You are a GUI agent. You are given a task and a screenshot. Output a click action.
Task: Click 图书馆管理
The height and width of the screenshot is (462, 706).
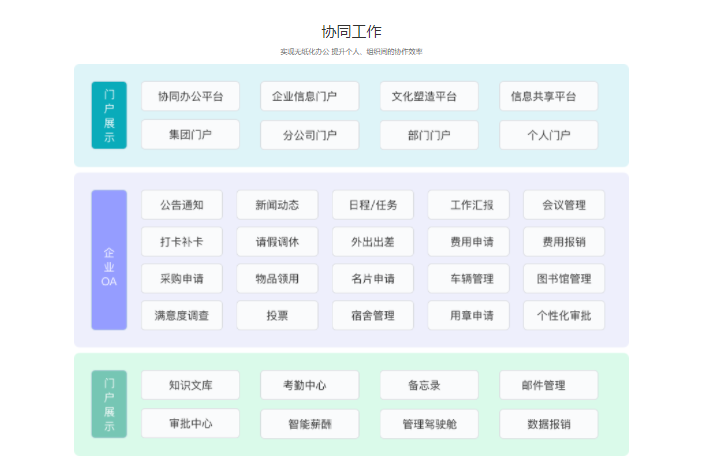564,279
